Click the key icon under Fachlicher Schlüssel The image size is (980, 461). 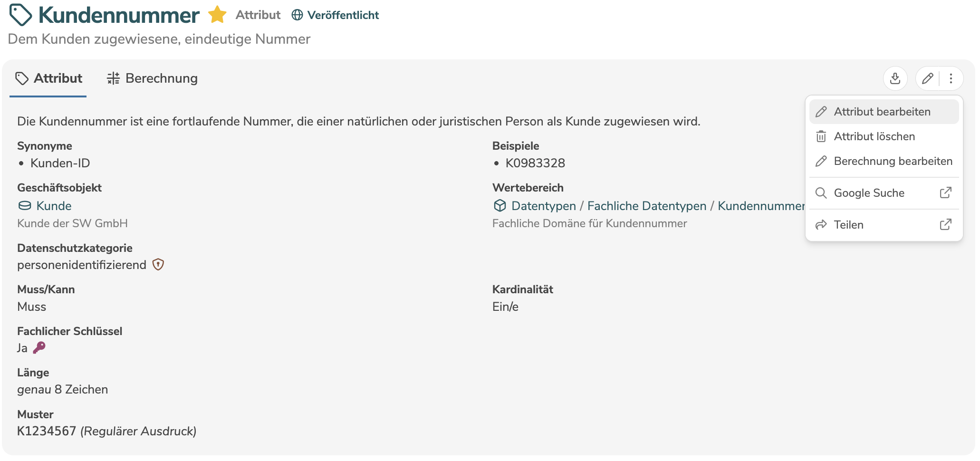click(38, 347)
